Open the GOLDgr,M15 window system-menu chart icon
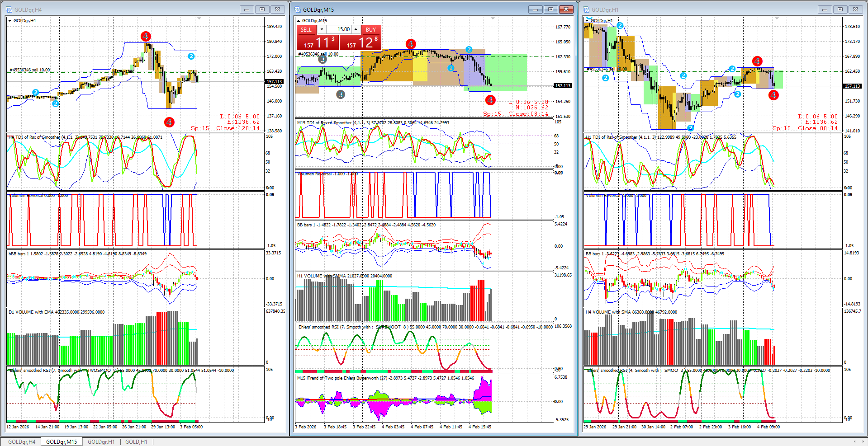The image size is (868, 446). point(298,9)
